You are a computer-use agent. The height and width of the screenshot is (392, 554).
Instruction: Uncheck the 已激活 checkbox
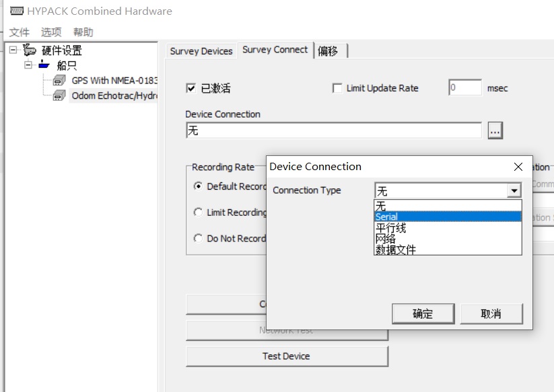tap(191, 88)
